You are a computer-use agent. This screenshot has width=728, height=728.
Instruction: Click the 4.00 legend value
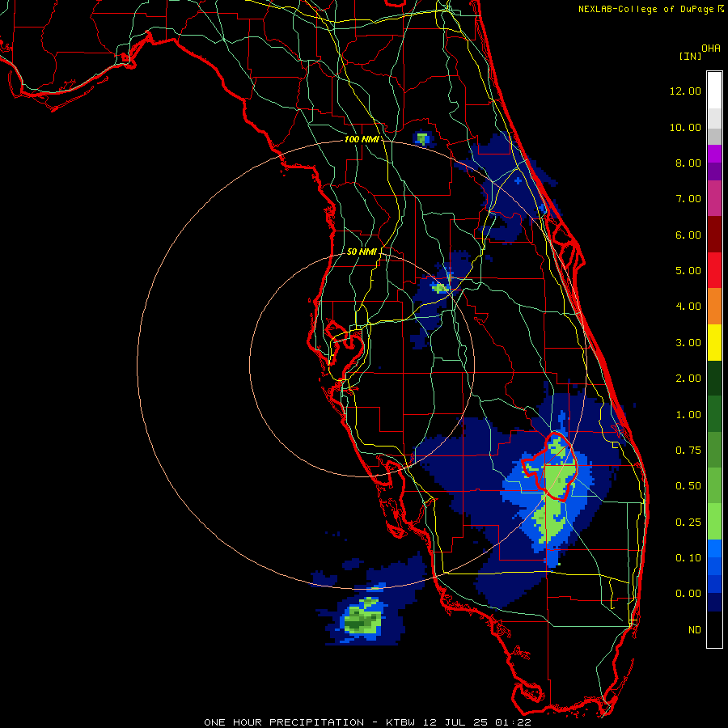[x=688, y=307]
